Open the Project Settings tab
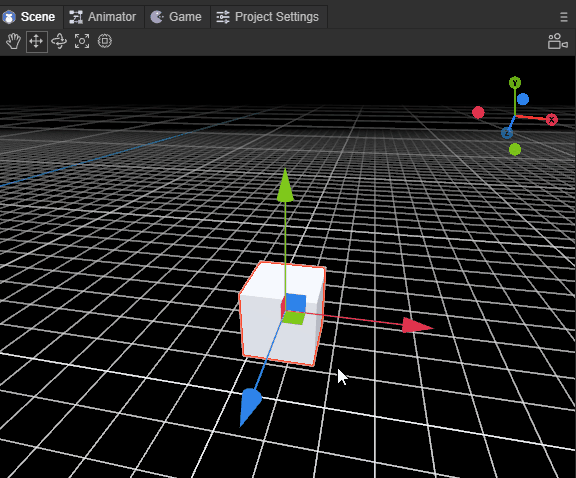 tap(268, 17)
